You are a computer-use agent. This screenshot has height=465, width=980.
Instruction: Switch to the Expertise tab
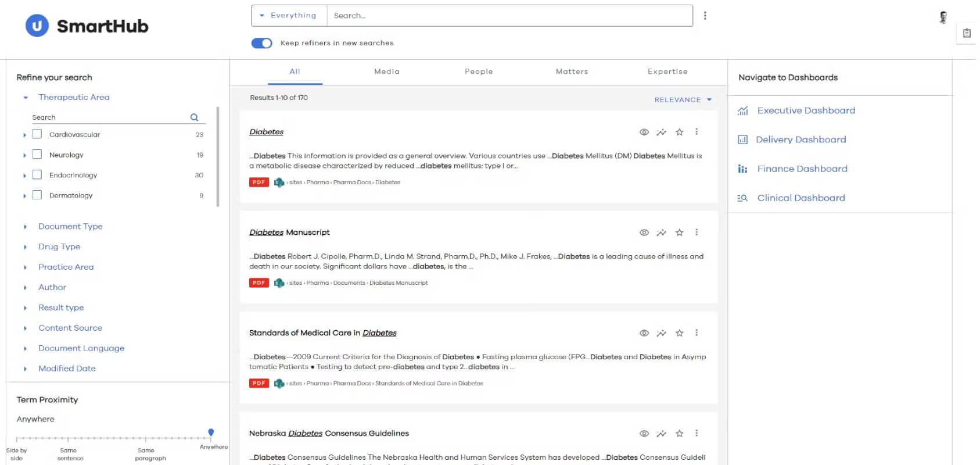point(667,71)
